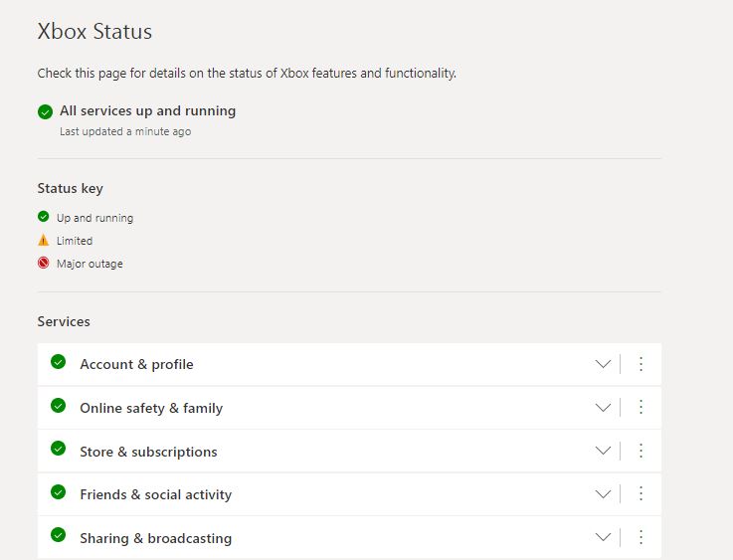Image resolution: width=733 pixels, height=560 pixels.
Task: Click the Up and running legend label
Action: coord(94,218)
